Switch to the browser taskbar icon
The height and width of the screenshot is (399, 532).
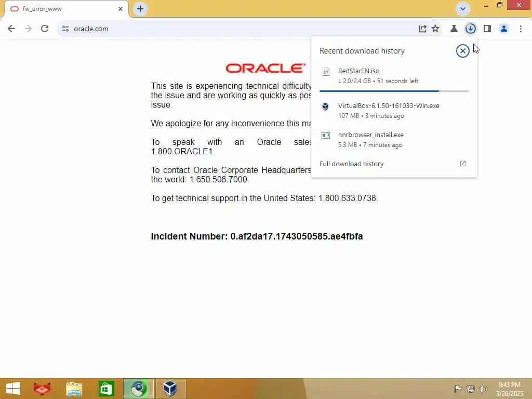click(138, 389)
